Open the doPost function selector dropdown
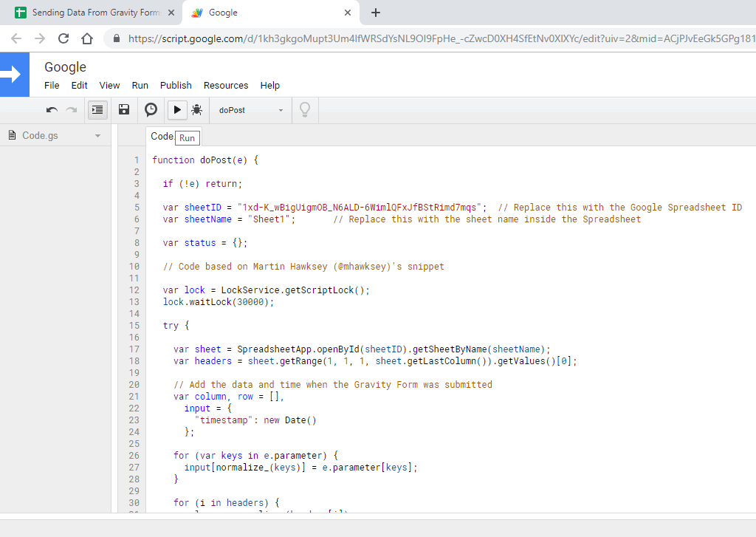 [251, 110]
